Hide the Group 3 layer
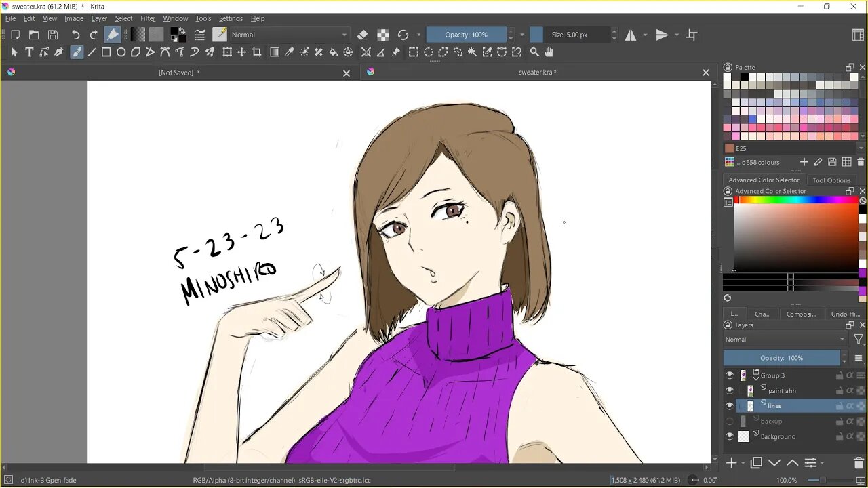 click(730, 375)
